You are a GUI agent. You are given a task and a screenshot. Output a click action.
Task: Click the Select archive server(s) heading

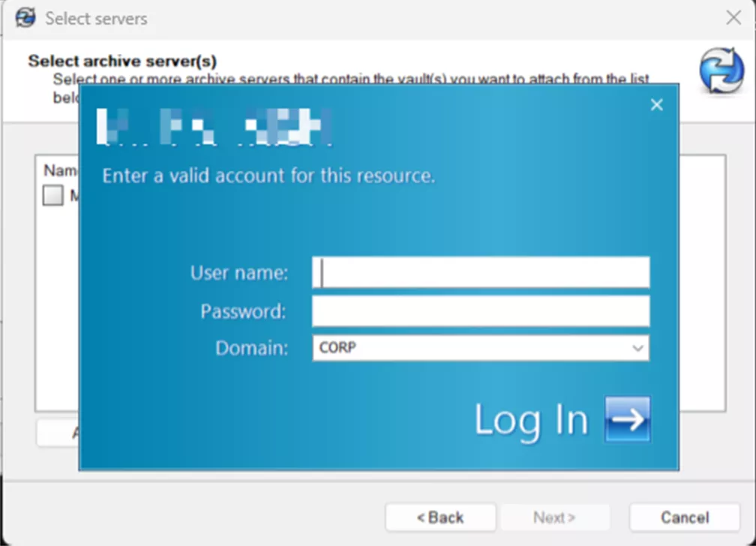pos(122,61)
